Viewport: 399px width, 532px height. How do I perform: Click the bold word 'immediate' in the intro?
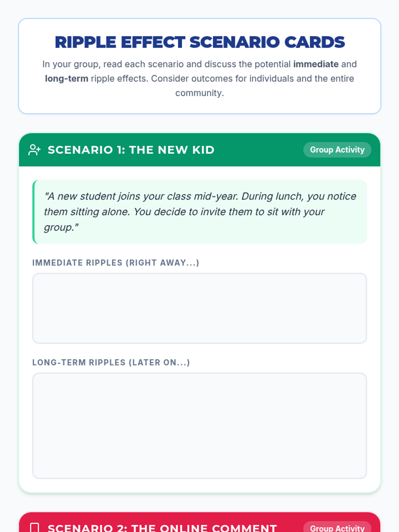point(316,64)
